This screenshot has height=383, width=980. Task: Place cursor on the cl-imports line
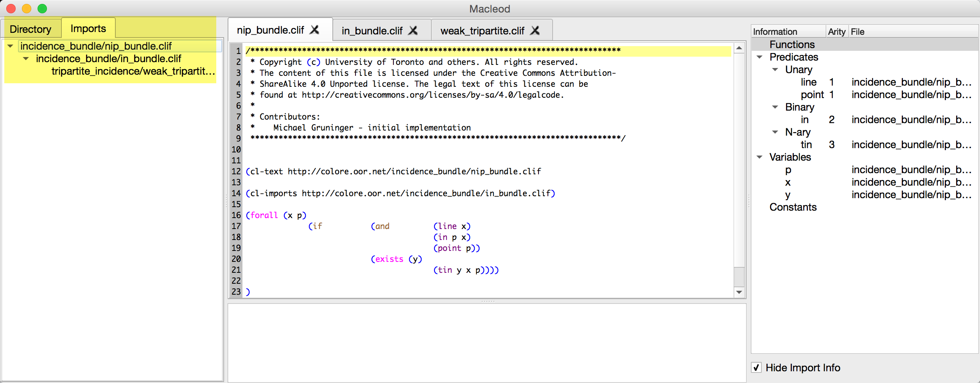(400, 193)
